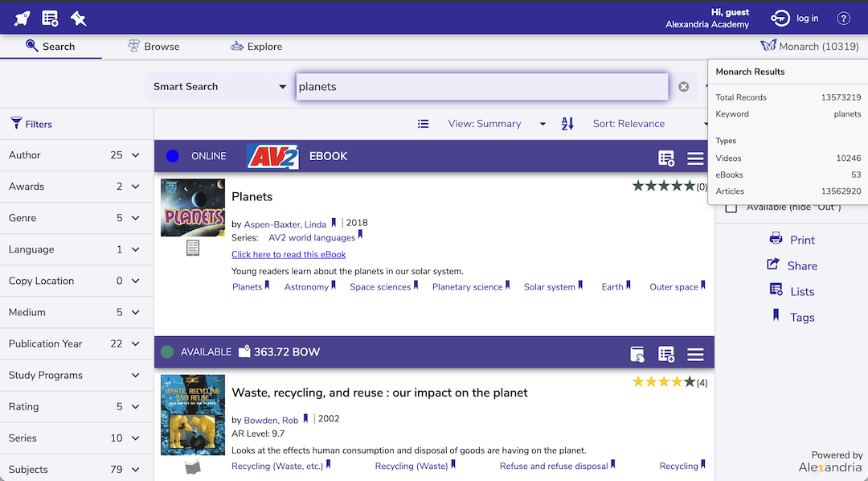Toggle the Available (hide Out) checkbox

(731, 208)
